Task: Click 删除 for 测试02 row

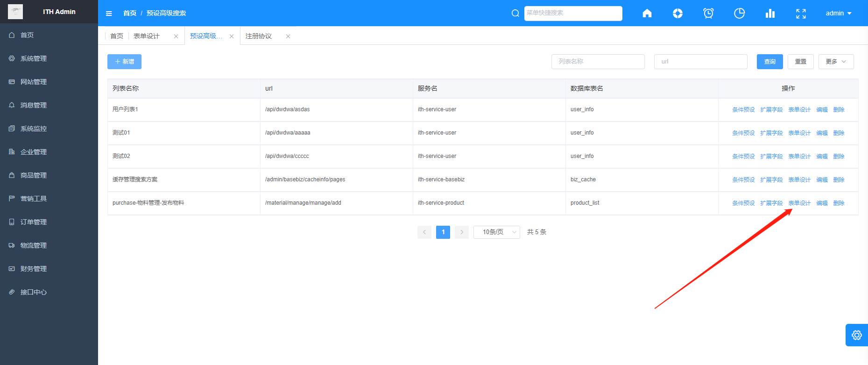Action: click(839, 157)
